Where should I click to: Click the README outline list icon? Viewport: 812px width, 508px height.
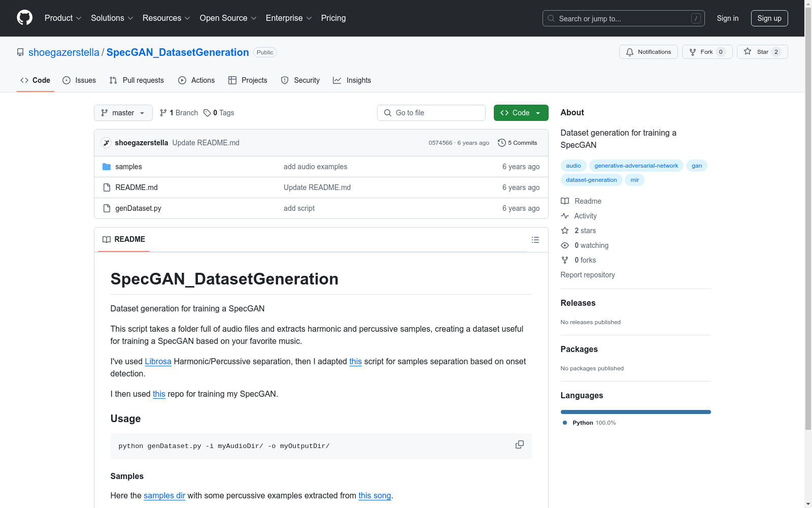[x=535, y=240]
